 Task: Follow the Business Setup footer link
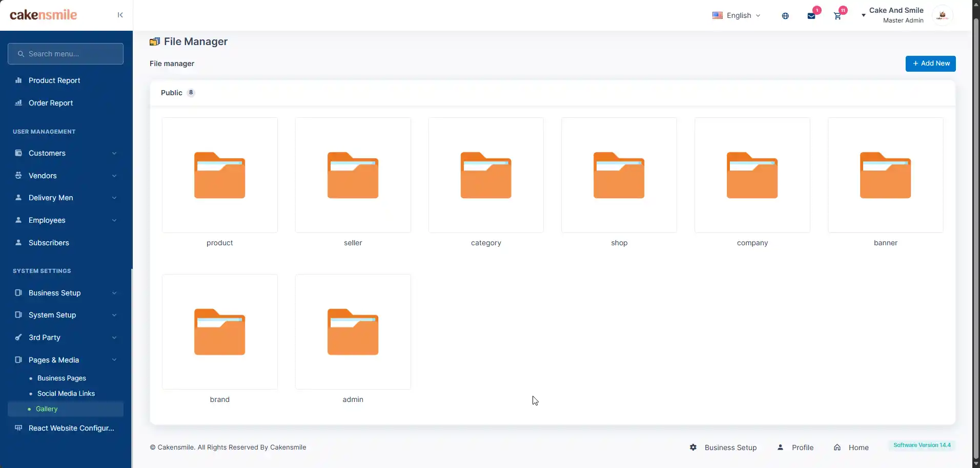click(x=730, y=448)
